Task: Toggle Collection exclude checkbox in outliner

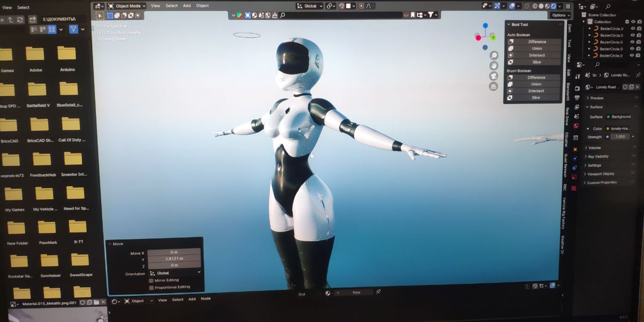Action: [627, 22]
